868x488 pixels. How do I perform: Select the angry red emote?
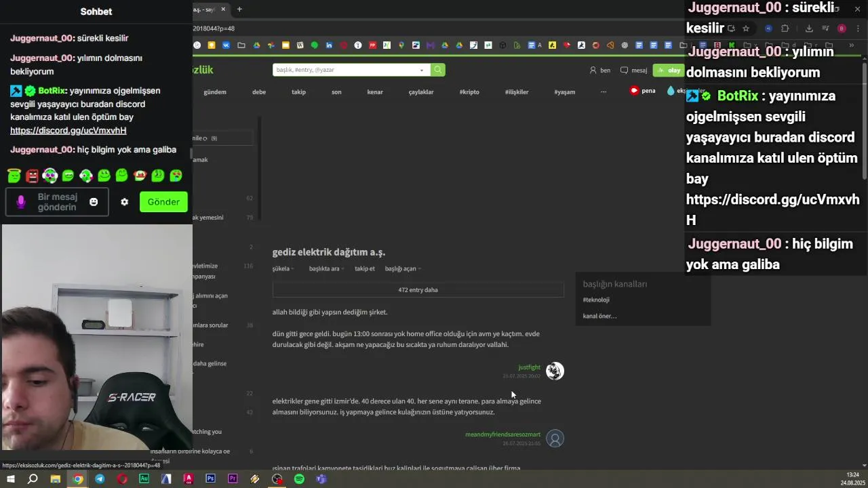point(32,176)
